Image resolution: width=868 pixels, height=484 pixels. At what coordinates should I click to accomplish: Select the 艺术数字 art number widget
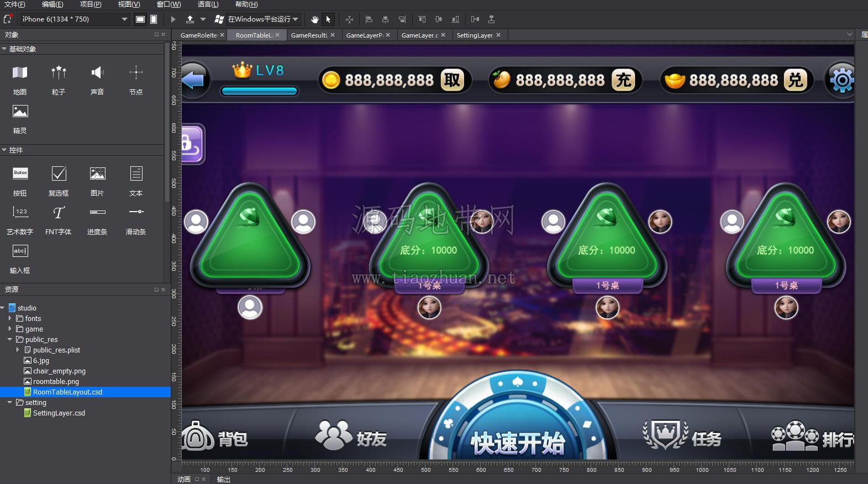20,220
